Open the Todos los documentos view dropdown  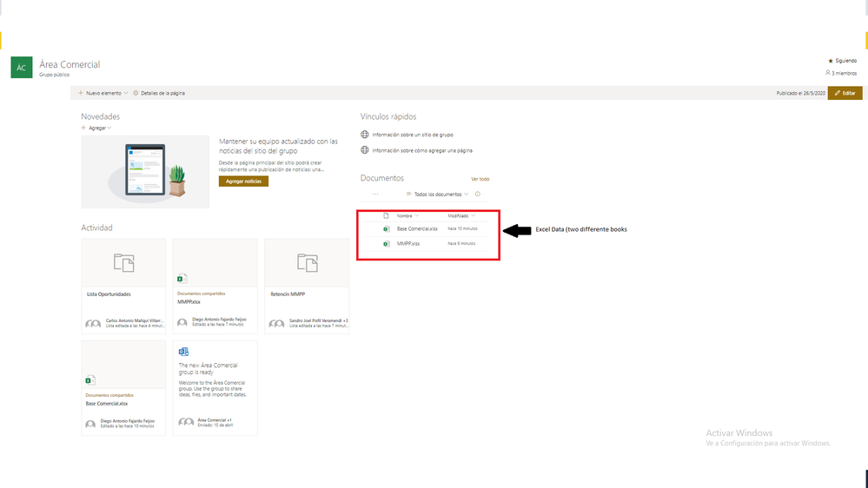point(437,195)
